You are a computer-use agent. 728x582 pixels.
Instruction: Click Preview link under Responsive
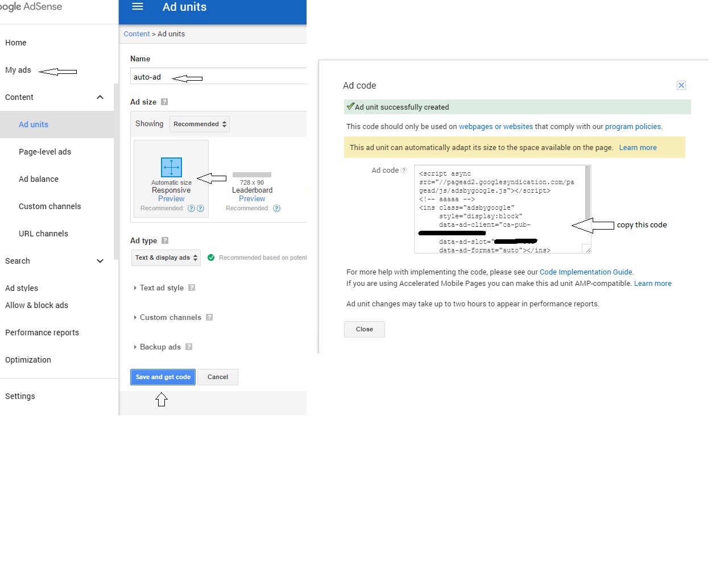(171, 199)
